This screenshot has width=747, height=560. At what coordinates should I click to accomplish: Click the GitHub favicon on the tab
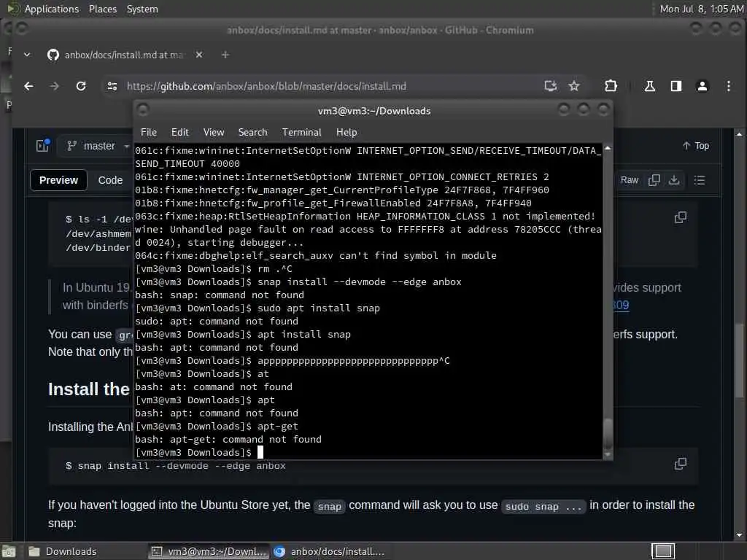tap(53, 55)
